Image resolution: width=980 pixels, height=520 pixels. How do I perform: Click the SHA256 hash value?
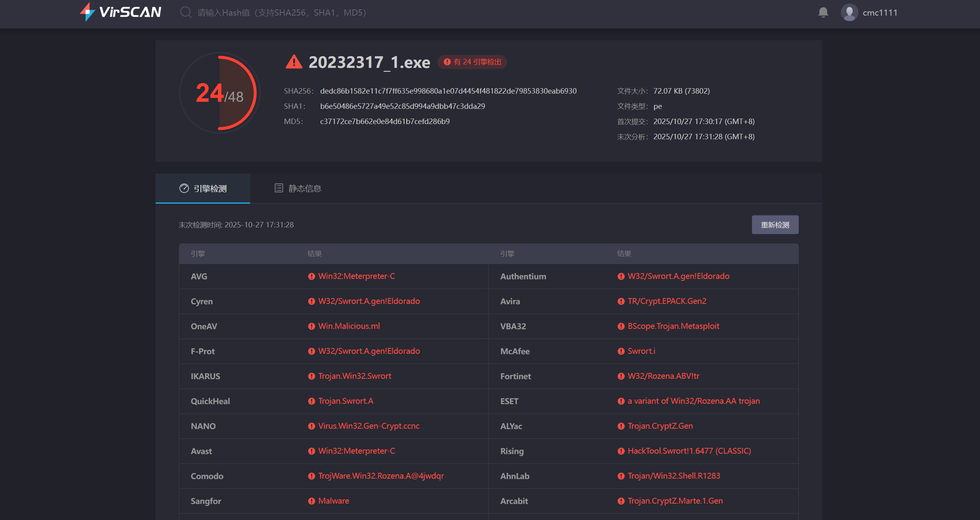tap(448, 91)
